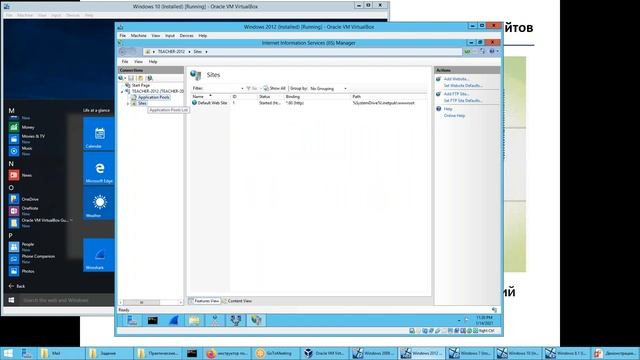Open the Sites heading icon in IIS Manager

196,75
